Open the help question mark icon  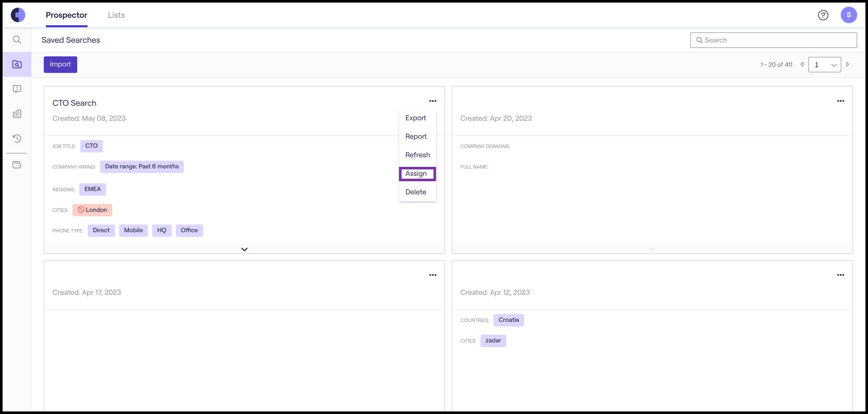[x=823, y=15]
